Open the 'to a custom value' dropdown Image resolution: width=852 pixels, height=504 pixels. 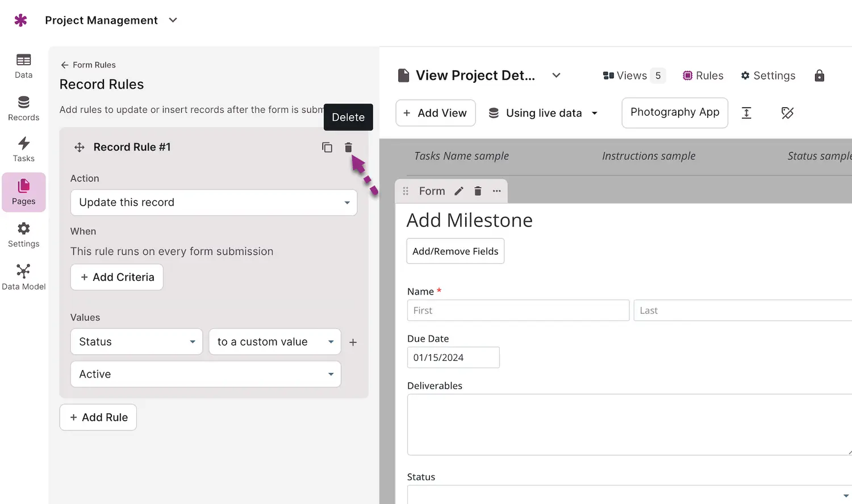pyautogui.click(x=275, y=342)
